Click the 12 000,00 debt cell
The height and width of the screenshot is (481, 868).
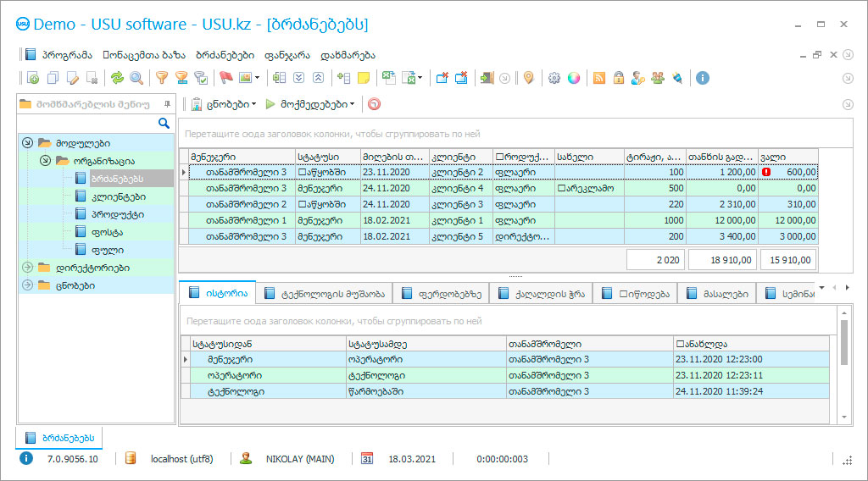coord(787,220)
